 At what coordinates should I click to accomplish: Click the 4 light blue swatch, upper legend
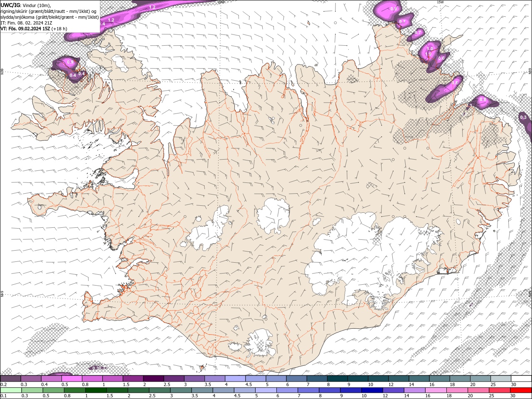click(x=235, y=379)
